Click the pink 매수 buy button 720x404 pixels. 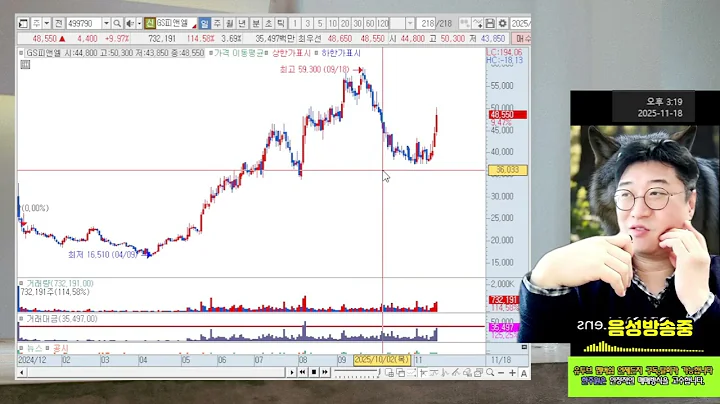(521, 39)
